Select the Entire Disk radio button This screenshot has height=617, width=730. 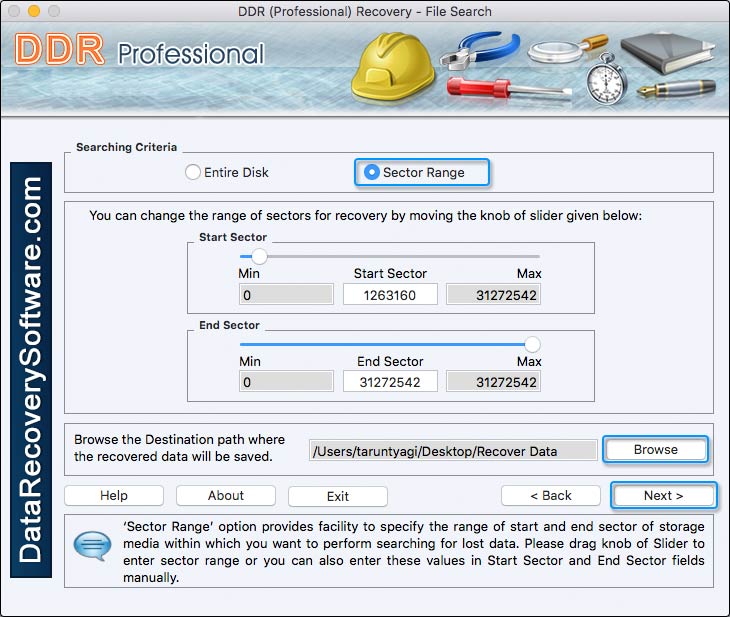tap(193, 172)
